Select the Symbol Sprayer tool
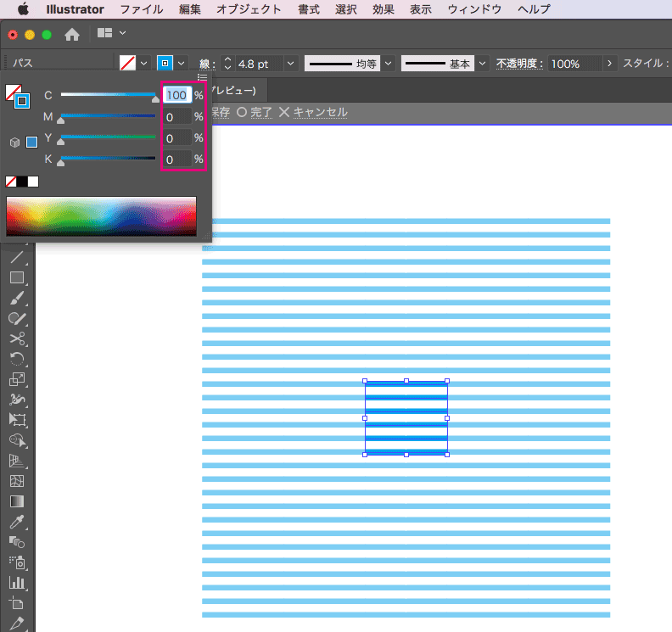 [x=17, y=562]
